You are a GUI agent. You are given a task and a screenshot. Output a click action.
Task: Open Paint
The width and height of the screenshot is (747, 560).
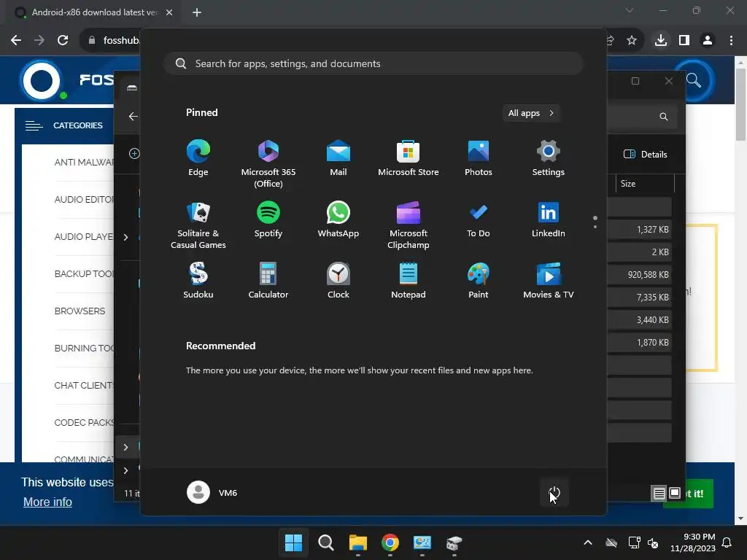(479, 281)
